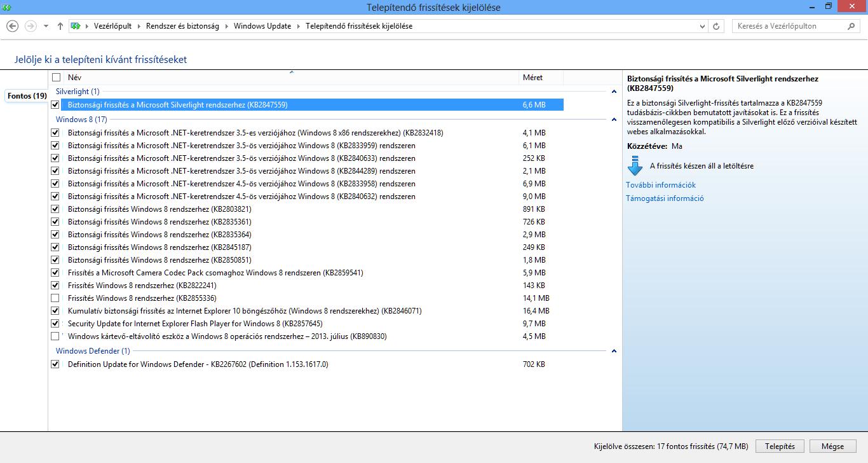Image resolution: width=868 pixels, height=463 pixels.
Task: Open Támogatási információ link
Action: coord(665,198)
